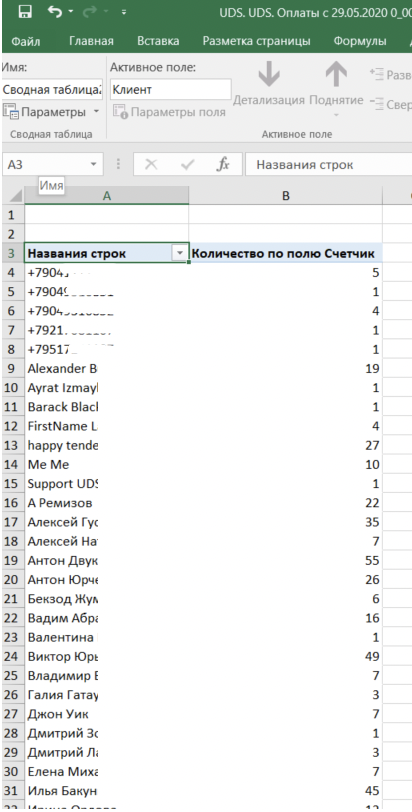Click the Параметры поля button
412x812 pixels.
click(x=169, y=112)
